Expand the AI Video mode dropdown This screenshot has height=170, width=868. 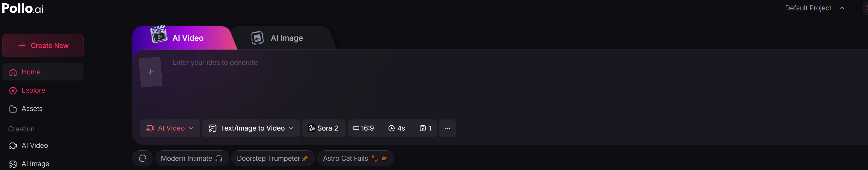click(x=170, y=128)
